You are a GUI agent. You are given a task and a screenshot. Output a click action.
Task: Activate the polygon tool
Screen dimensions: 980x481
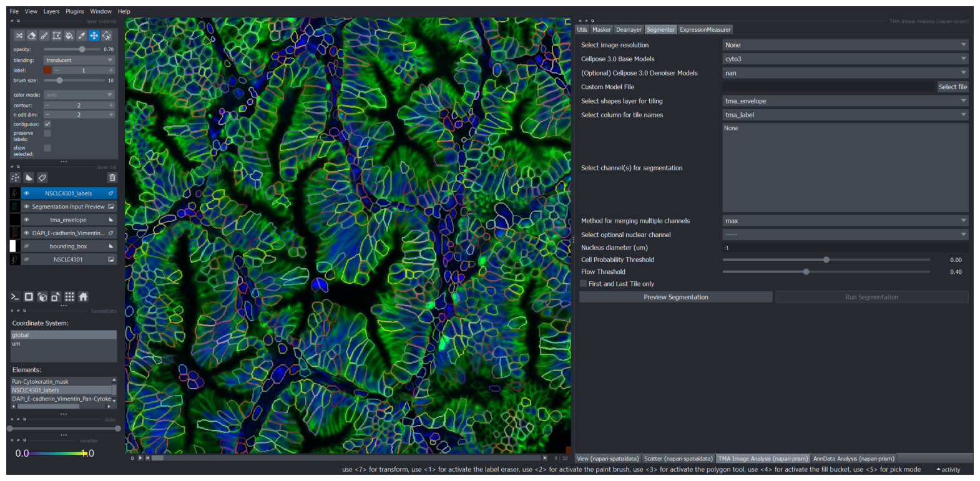pos(57,36)
